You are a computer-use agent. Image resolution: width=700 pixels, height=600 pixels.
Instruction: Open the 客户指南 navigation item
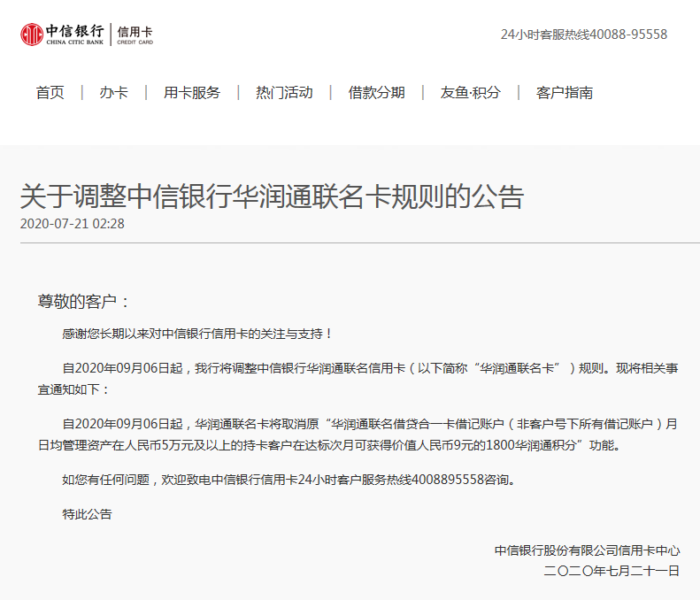pyautogui.click(x=565, y=92)
